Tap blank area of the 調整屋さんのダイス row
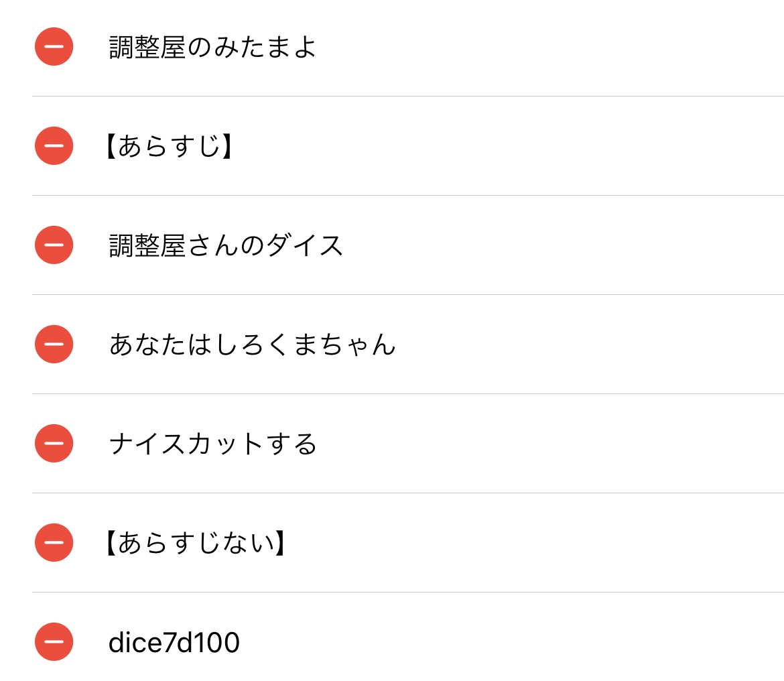The height and width of the screenshot is (681, 784). [560, 245]
